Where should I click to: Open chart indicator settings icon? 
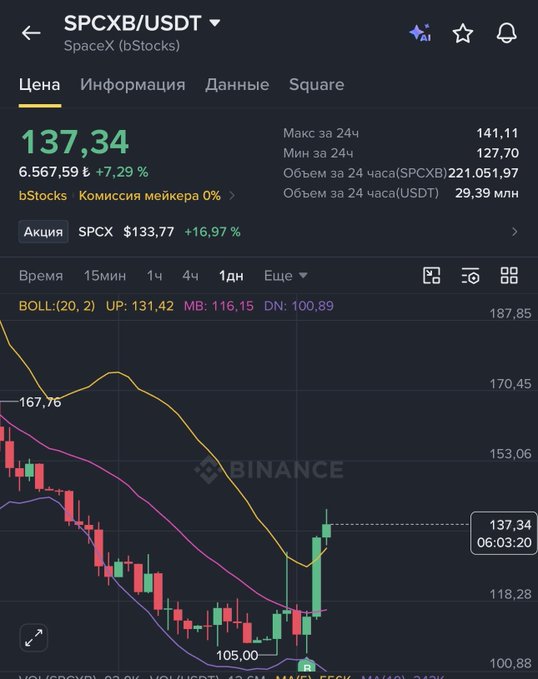(x=470, y=275)
